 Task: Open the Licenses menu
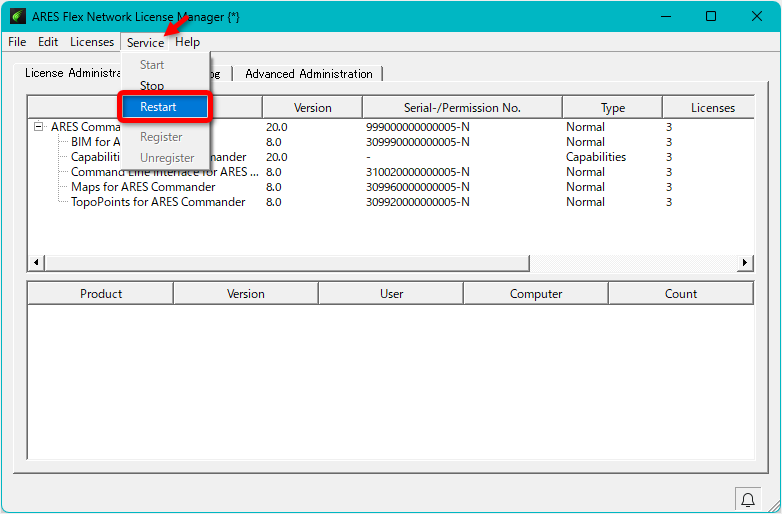point(92,42)
